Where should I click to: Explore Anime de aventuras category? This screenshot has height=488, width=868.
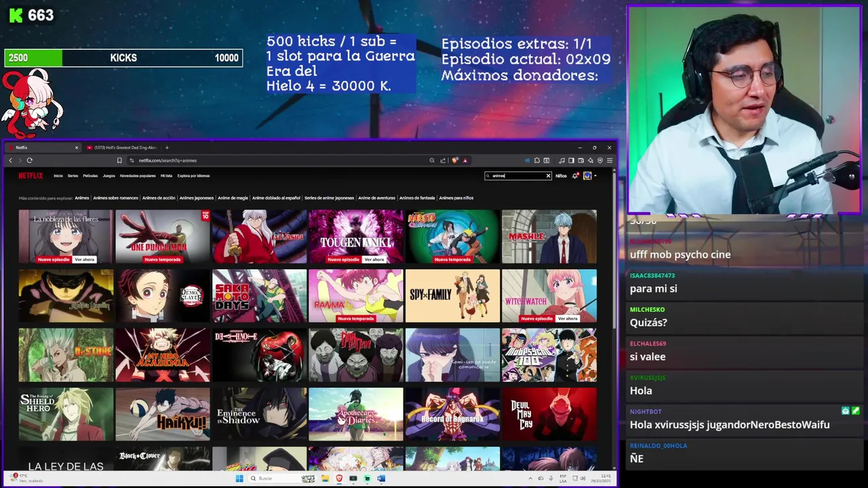[x=376, y=198]
